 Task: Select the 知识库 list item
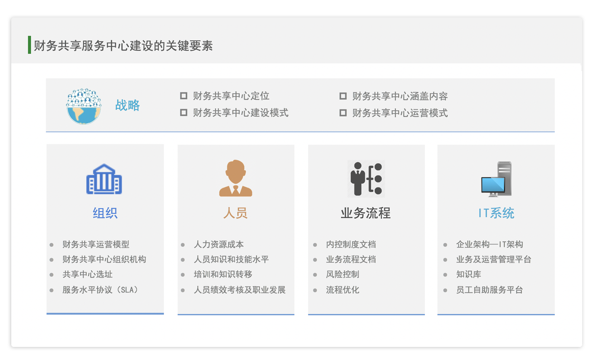point(469,275)
